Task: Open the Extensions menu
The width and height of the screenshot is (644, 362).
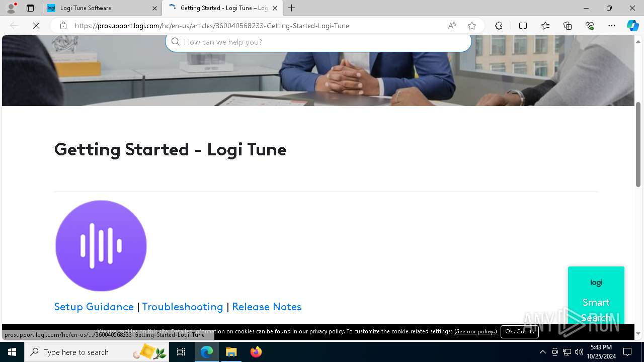Action: click(x=499, y=26)
